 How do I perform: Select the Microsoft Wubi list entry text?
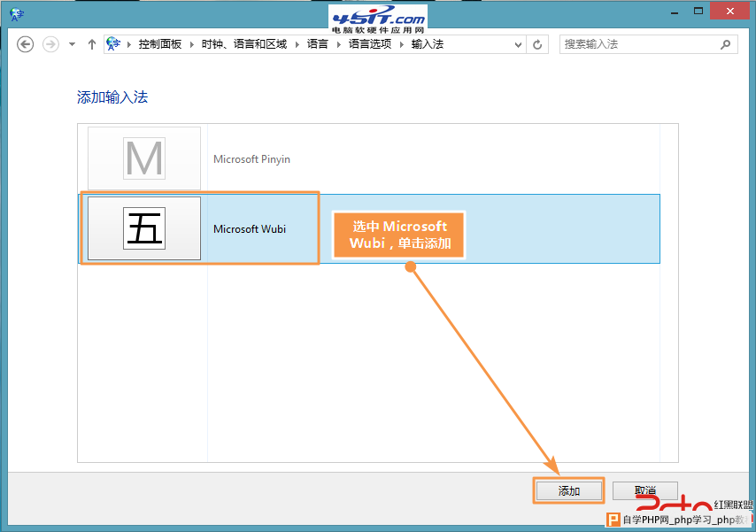coord(250,229)
